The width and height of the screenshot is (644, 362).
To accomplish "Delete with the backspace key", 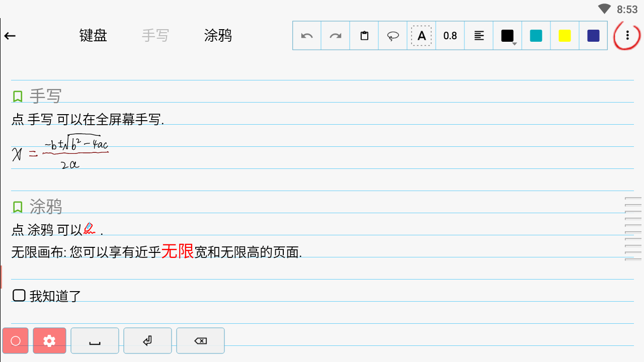I will point(200,341).
